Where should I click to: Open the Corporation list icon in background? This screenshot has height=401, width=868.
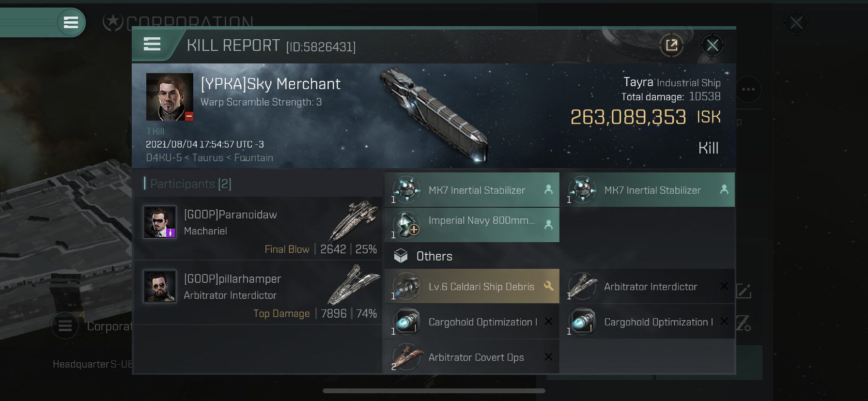[65, 326]
